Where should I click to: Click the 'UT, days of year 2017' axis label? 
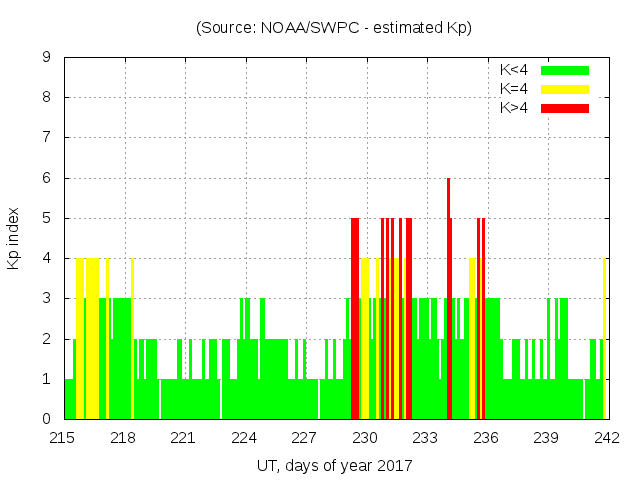[334, 465]
